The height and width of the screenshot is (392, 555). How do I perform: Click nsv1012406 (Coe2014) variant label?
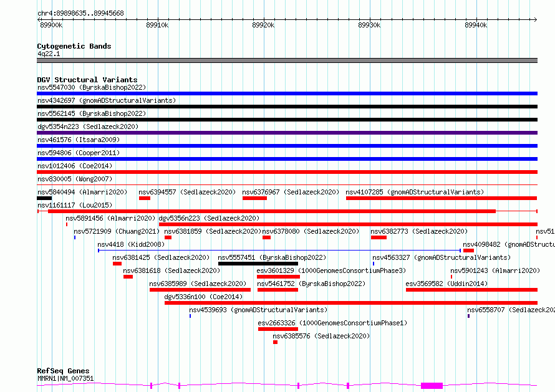pyautogui.click(x=75, y=166)
